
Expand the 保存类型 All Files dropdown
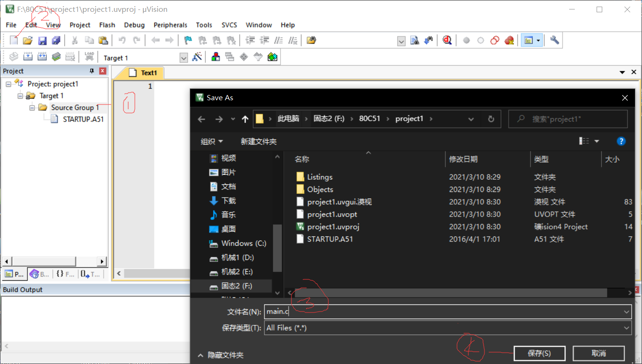(x=626, y=328)
